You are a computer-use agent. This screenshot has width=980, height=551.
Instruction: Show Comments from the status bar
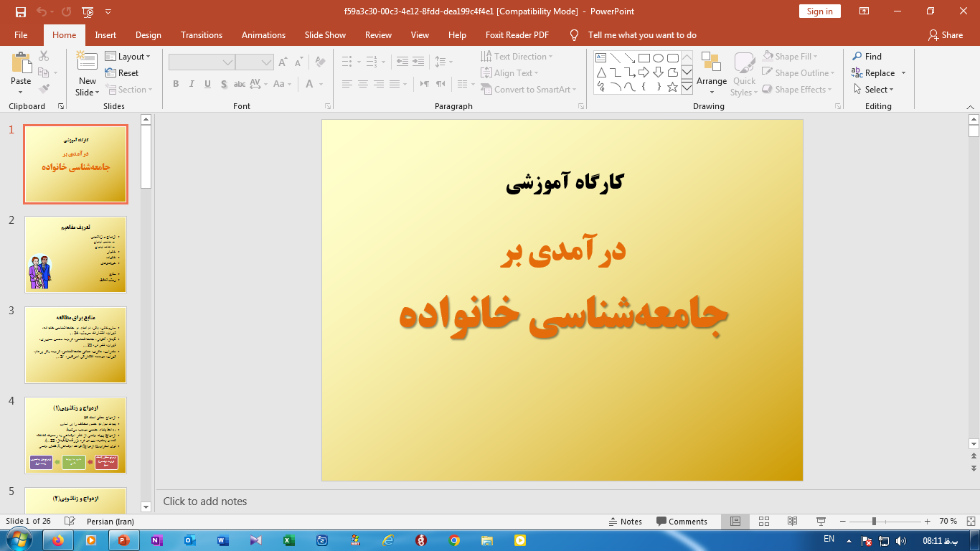pos(682,522)
